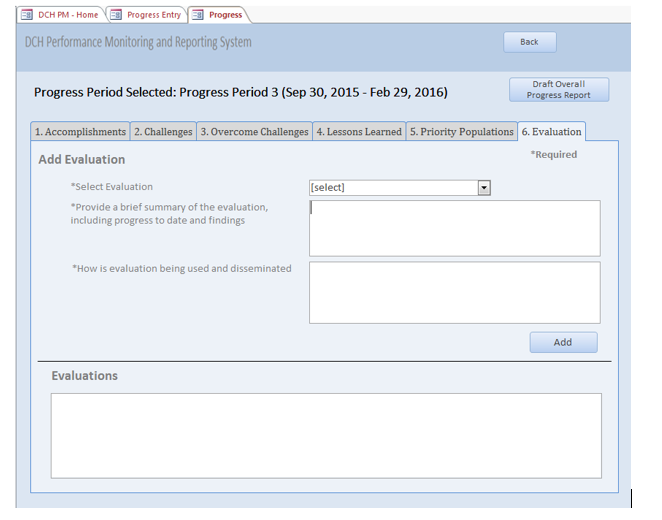Focus the evaluation brief summary text box
The height and width of the screenshot is (520, 662).
point(454,228)
